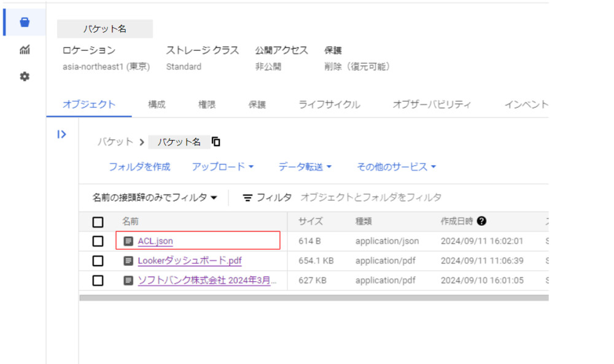Select the checkbox for ソフトバンク株式会社 PDF
This screenshot has width=614, height=364.
pos(97,281)
